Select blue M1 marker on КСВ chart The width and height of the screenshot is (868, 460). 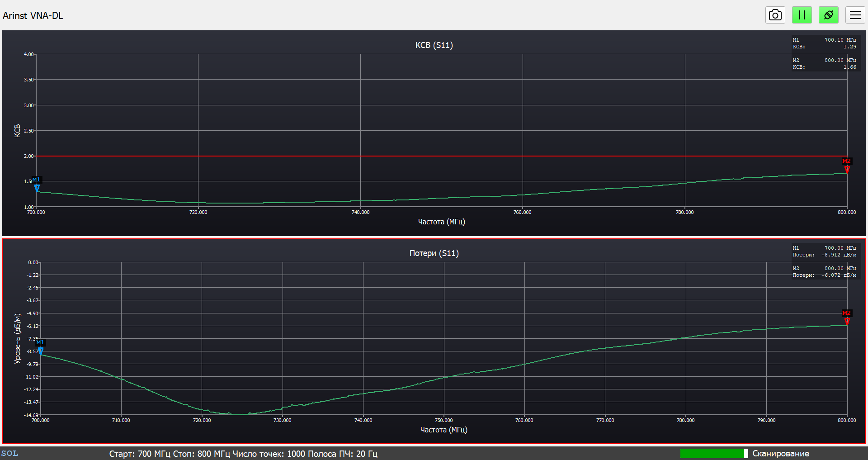point(37,187)
